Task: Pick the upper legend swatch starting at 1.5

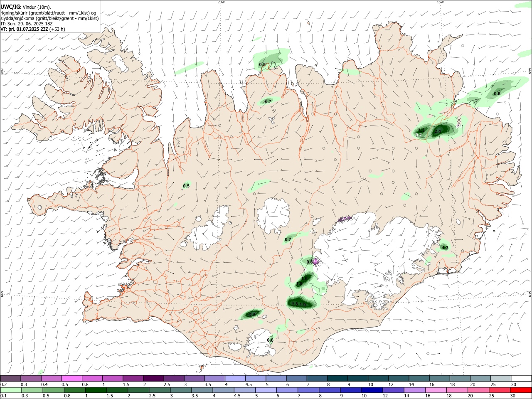Action: coord(133,379)
